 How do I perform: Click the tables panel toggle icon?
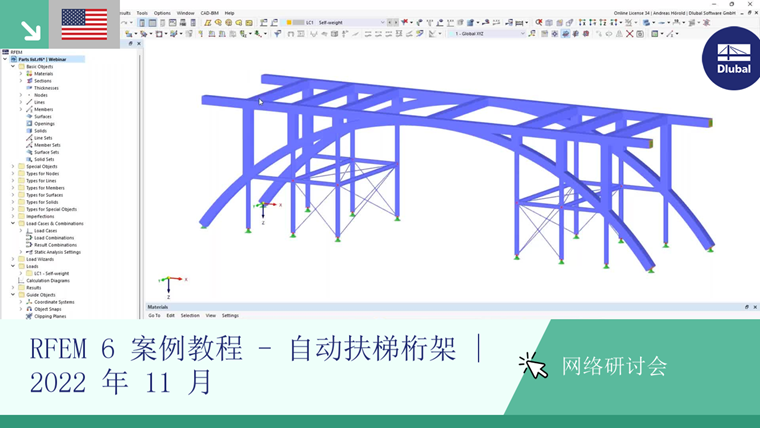pos(152,22)
